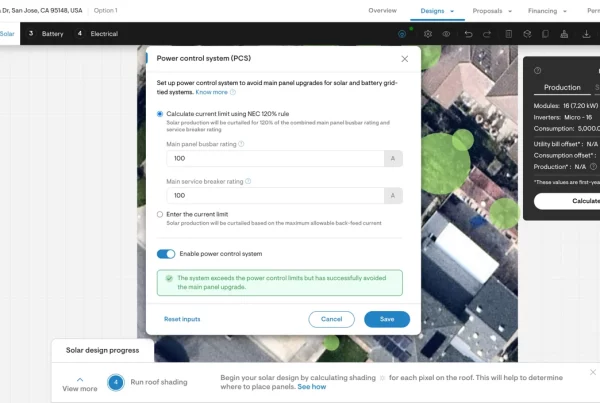This screenshot has width=600, height=403.
Task: Toggle the eye visibility icon in the toolbar
Action: pos(446,33)
